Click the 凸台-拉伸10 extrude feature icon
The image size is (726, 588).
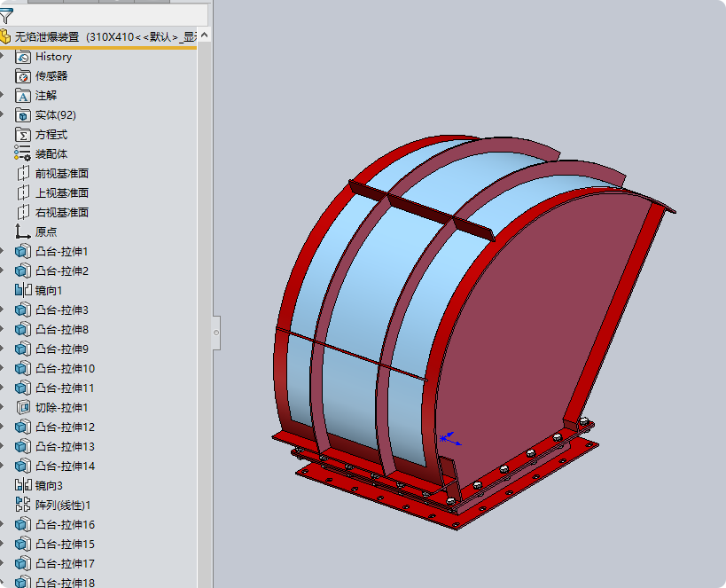click(x=23, y=368)
